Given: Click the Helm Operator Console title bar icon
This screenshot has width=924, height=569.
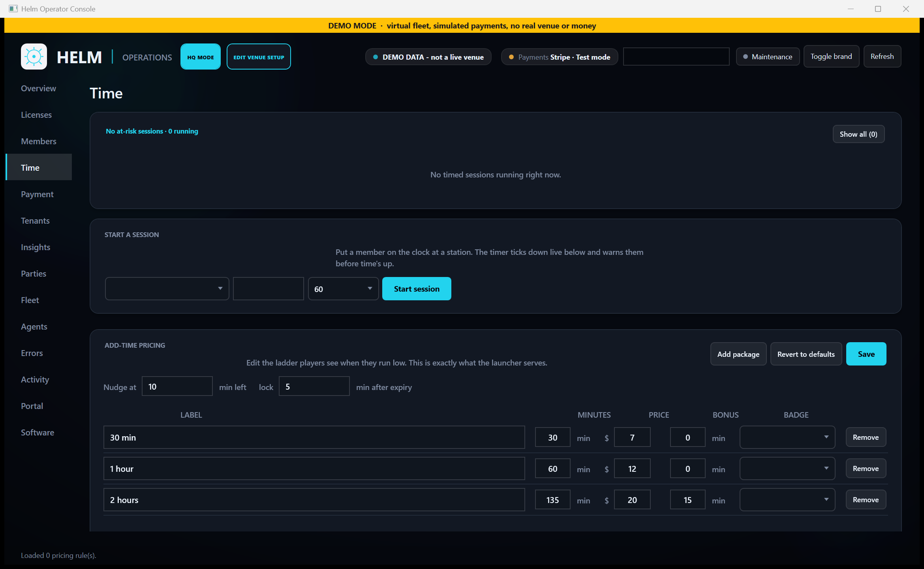Looking at the screenshot, I should pos(13,9).
